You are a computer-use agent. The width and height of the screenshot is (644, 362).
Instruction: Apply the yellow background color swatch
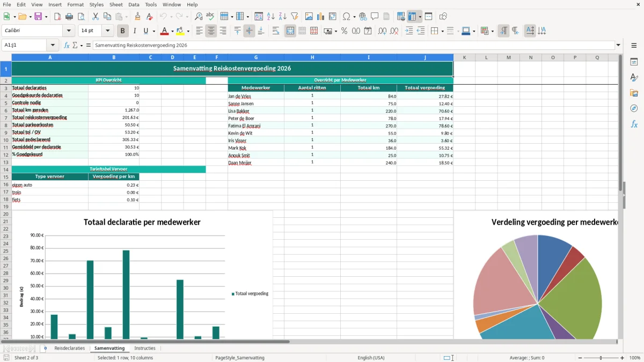click(x=180, y=31)
